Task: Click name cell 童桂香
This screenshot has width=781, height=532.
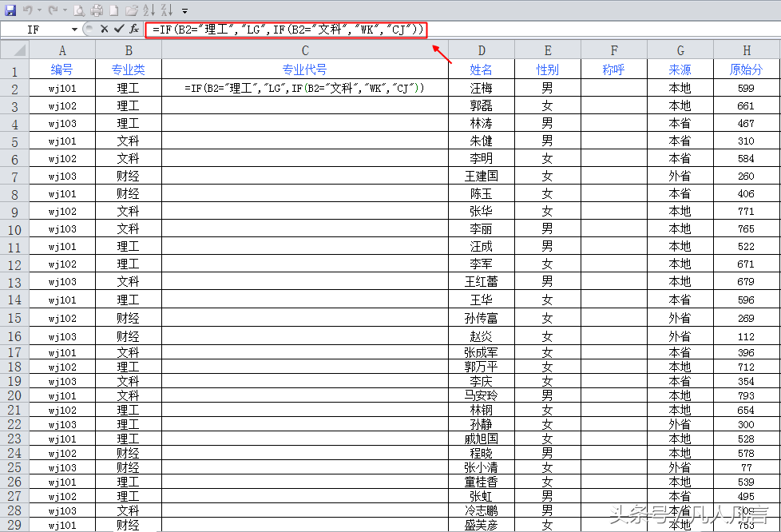Action: pos(482,482)
